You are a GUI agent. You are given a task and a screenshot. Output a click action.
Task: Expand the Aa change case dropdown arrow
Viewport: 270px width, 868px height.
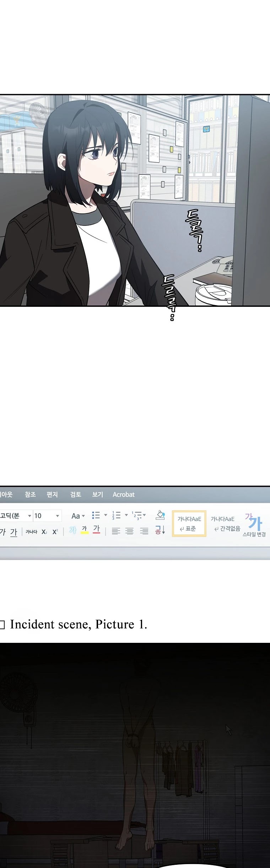83,516
